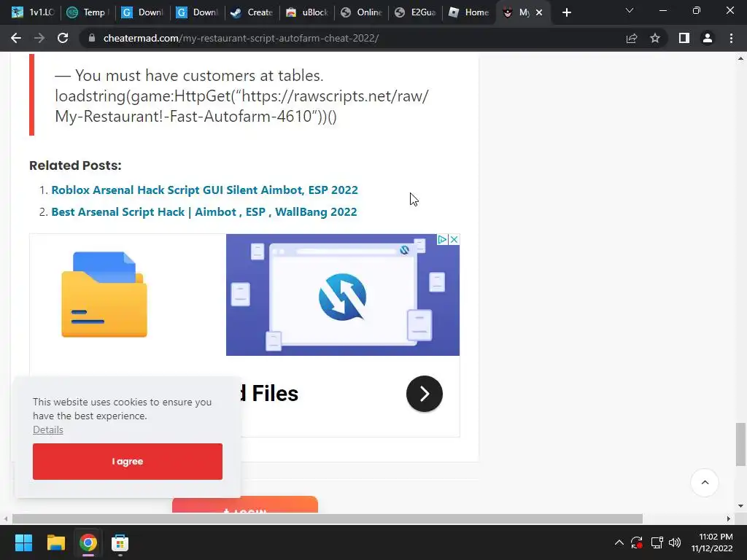The width and height of the screenshot is (747, 560).
Task: Click the Chrome taskbar icon
Action: point(88,542)
